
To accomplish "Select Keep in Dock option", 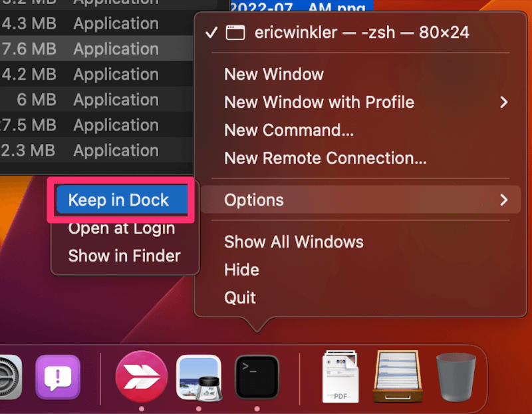I will (122, 200).
